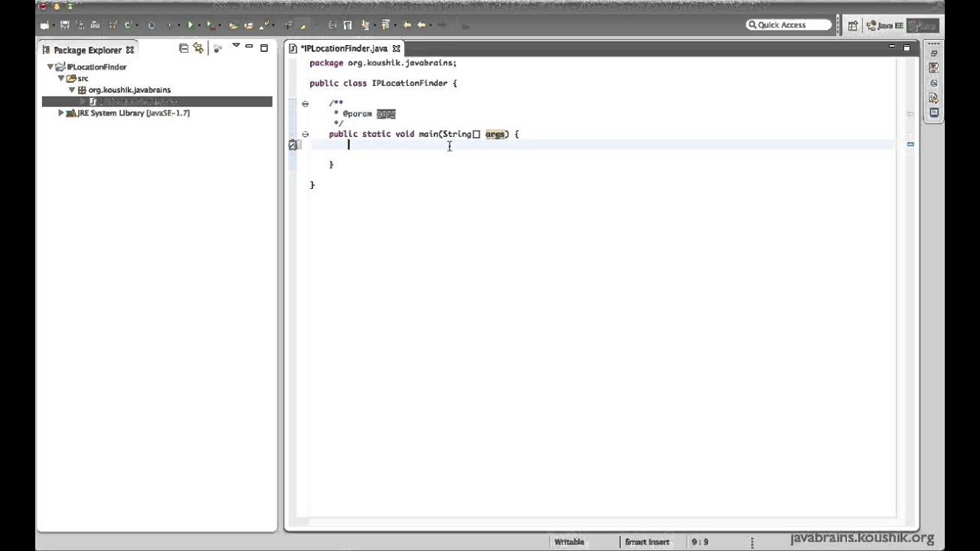Click the New file wizard icon

44,25
